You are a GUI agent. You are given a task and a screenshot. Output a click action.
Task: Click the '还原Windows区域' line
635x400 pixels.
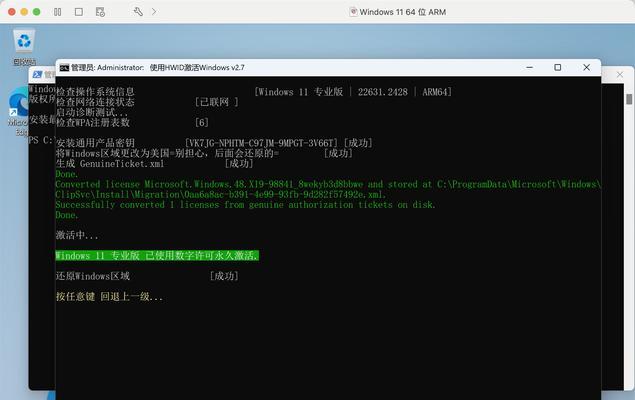pyautogui.click(x=93, y=276)
